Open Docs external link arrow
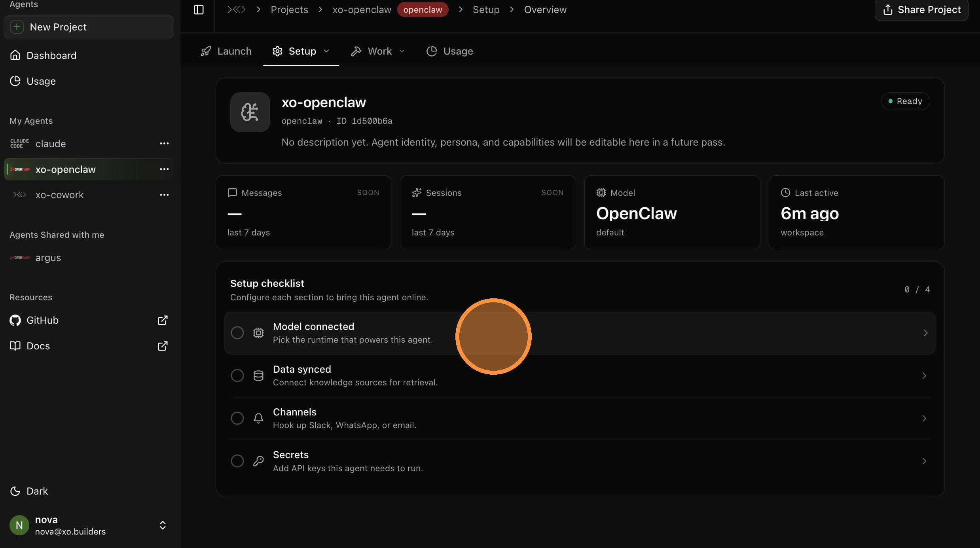Viewport: 980px width, 548px height. point(163,346)
